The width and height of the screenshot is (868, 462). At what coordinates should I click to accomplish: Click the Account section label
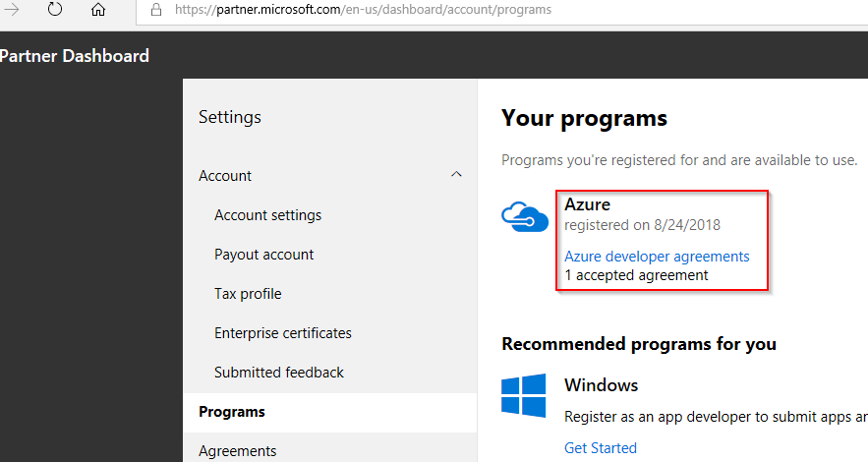225,176
